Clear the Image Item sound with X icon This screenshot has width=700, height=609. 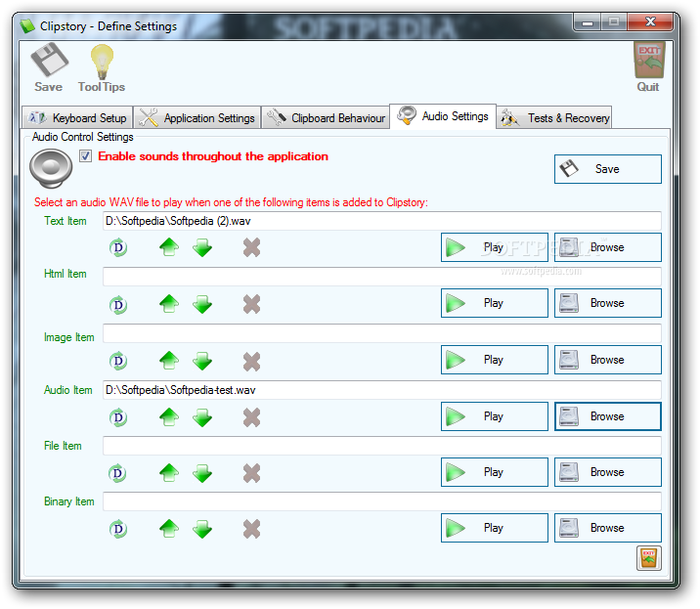tap(252, 362)
